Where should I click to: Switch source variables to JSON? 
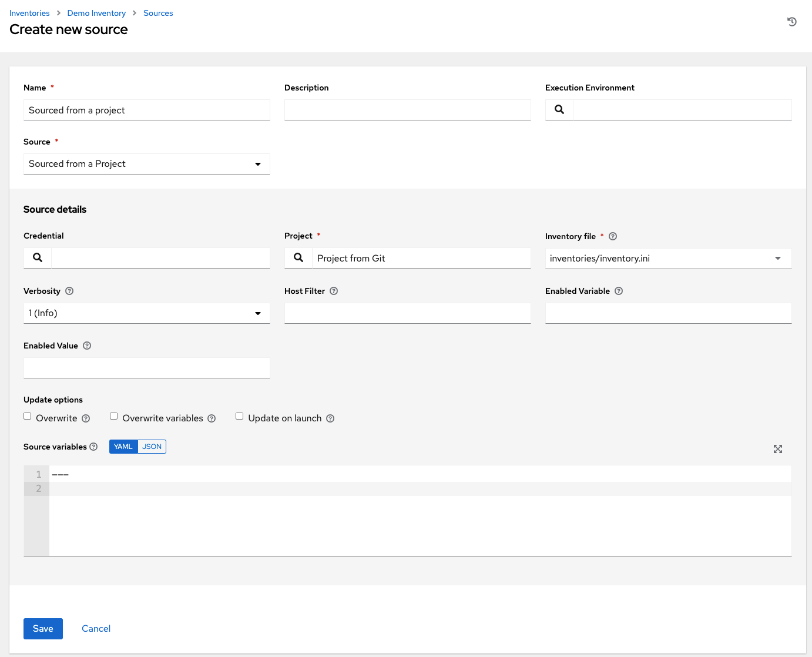(152, 447)
